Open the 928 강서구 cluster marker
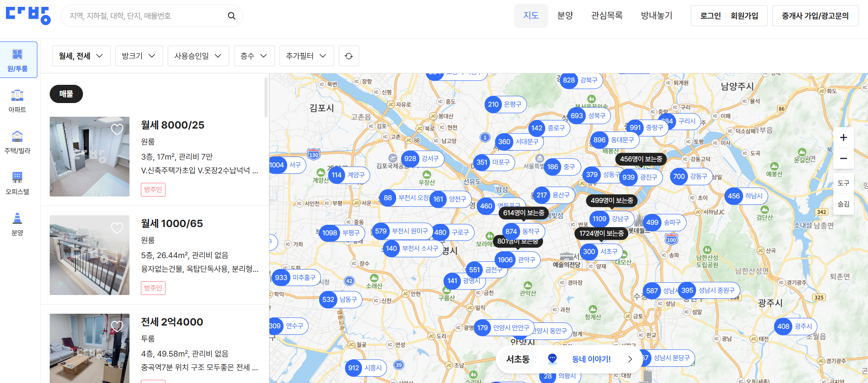The width and height of the screenshot is (868, 383). pyautogui.click(x=423, y=159)
